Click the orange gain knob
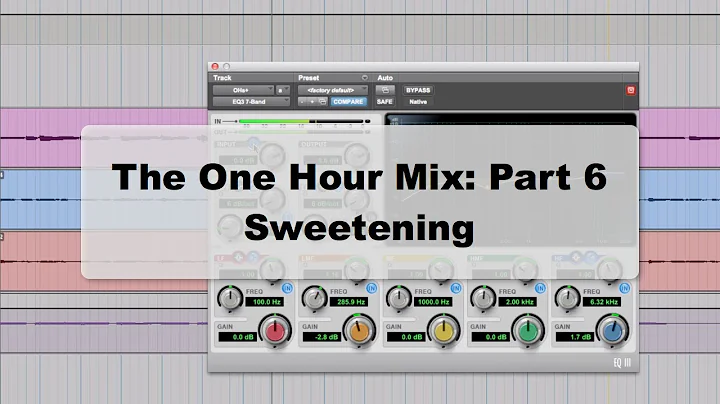720x404 pixels. pos(359,331)
